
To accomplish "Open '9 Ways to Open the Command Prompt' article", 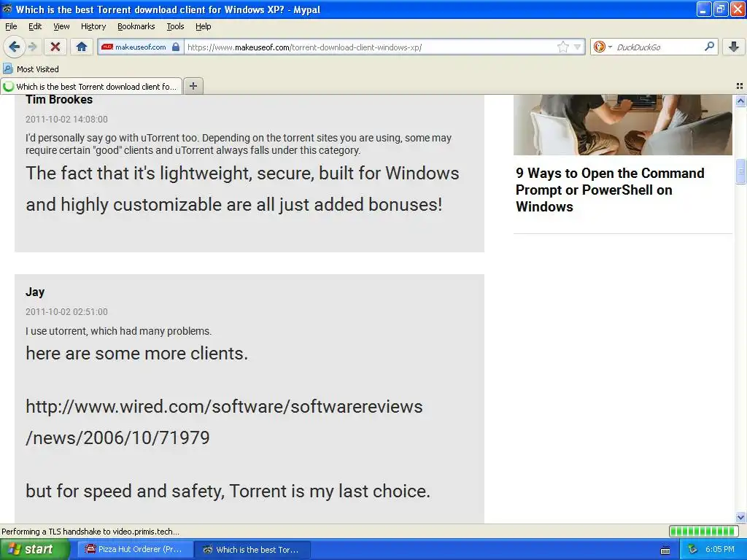I will tap(610, 190).
